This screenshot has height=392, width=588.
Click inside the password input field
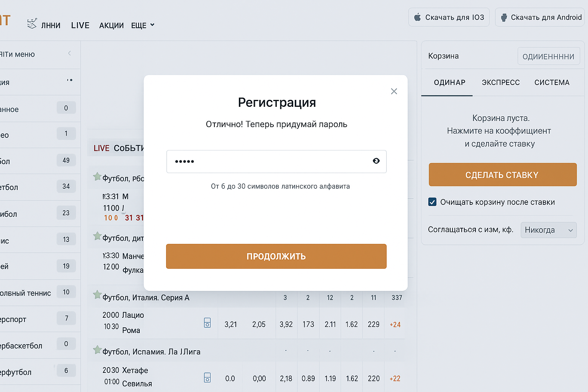pyautogui.click(x=268, y=162)
